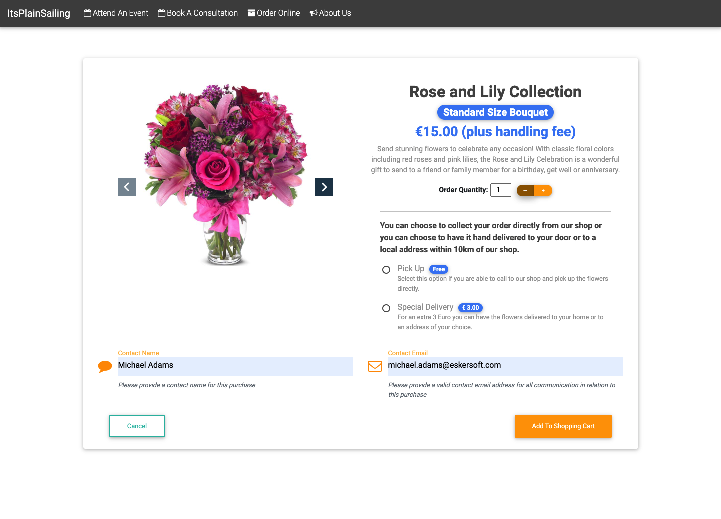Image resolution: width=721 pixels, height=519 pixels.
Task: Click the ItsPlainSailing brand logo
Action: pyautogui.click(x=38, y=13)
